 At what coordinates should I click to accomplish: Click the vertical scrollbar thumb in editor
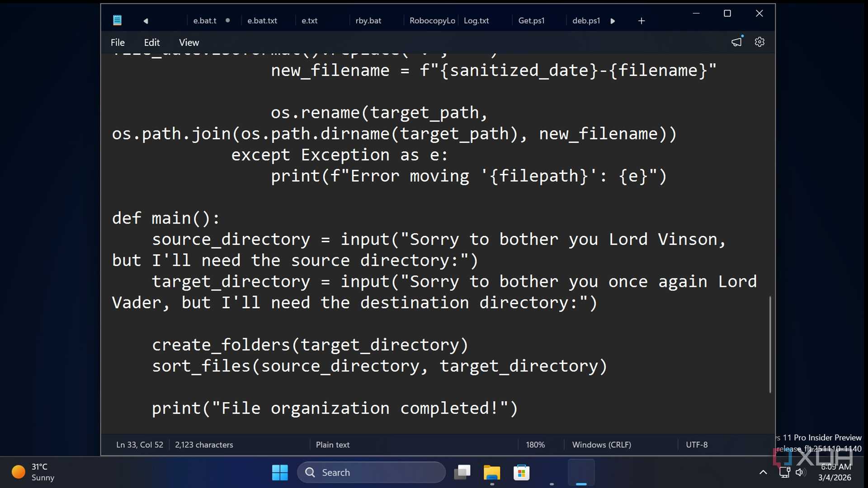point(770,344)
